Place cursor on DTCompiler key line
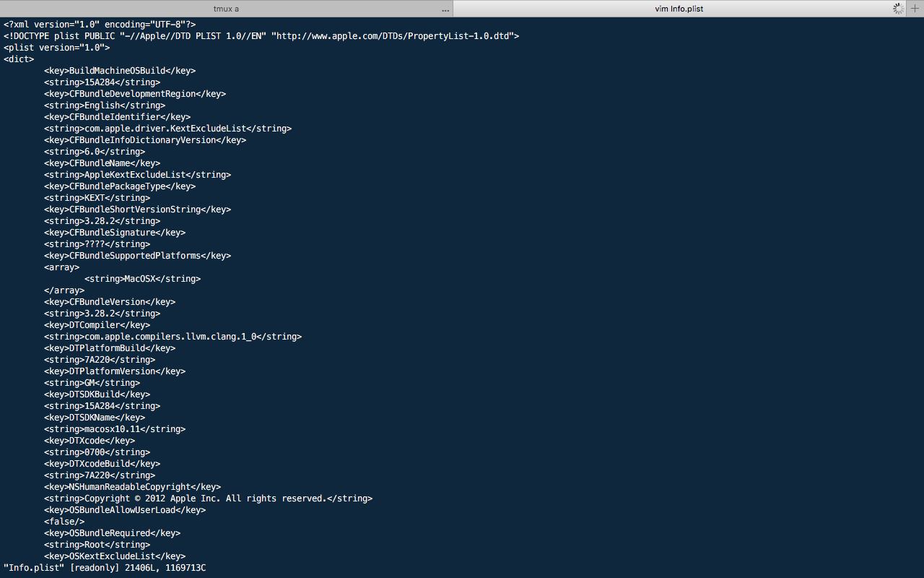This screenshot has width=924, height=578. pyautogui.click(x=97, y=325)
